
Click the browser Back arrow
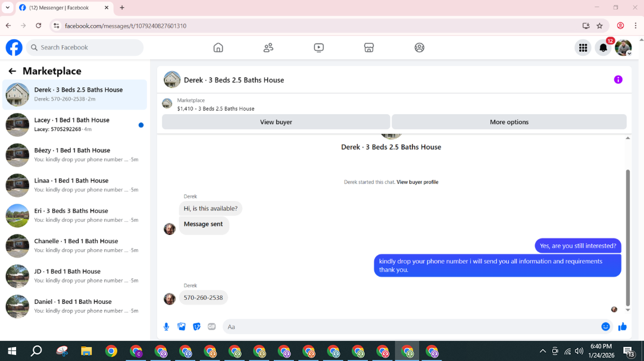8,26
